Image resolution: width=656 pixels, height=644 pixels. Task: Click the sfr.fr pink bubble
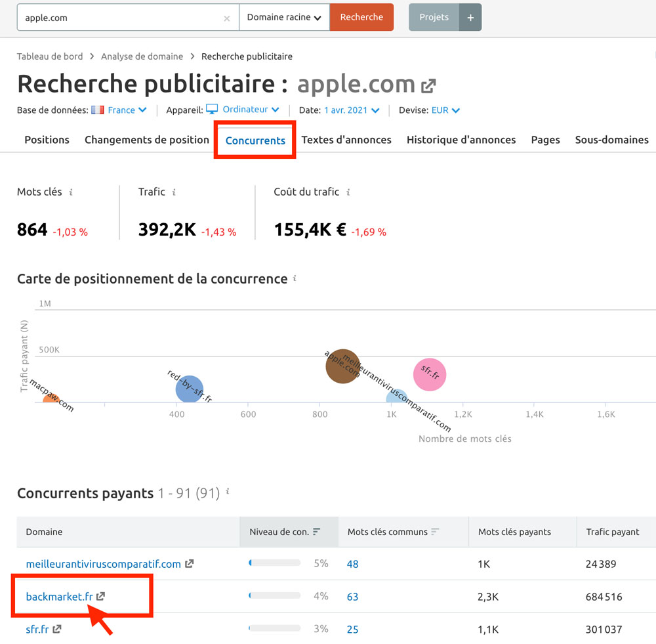tap(430, 375)
